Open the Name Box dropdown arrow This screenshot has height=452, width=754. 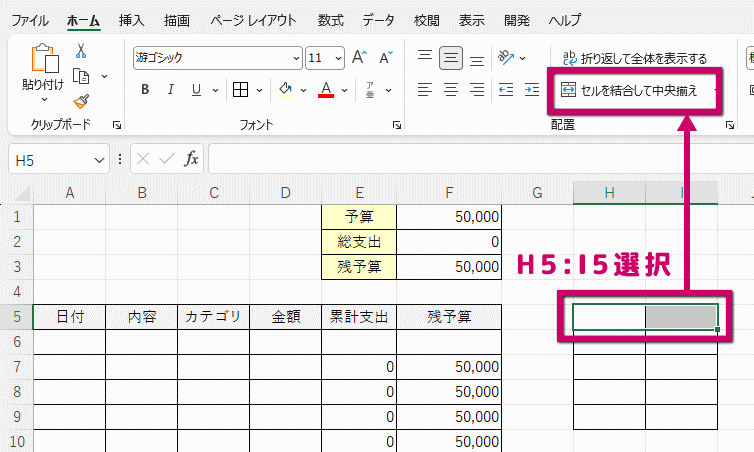point(99,159)
